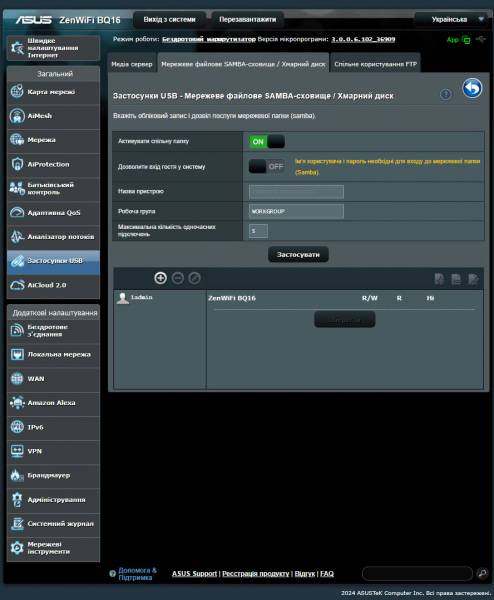Click the add folder icon
Screen dimensions: 494x600
(x=439, y=279)
